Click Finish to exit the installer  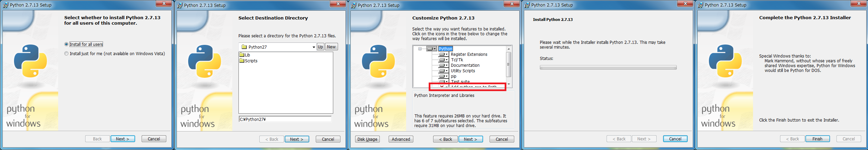coord(817,139)
